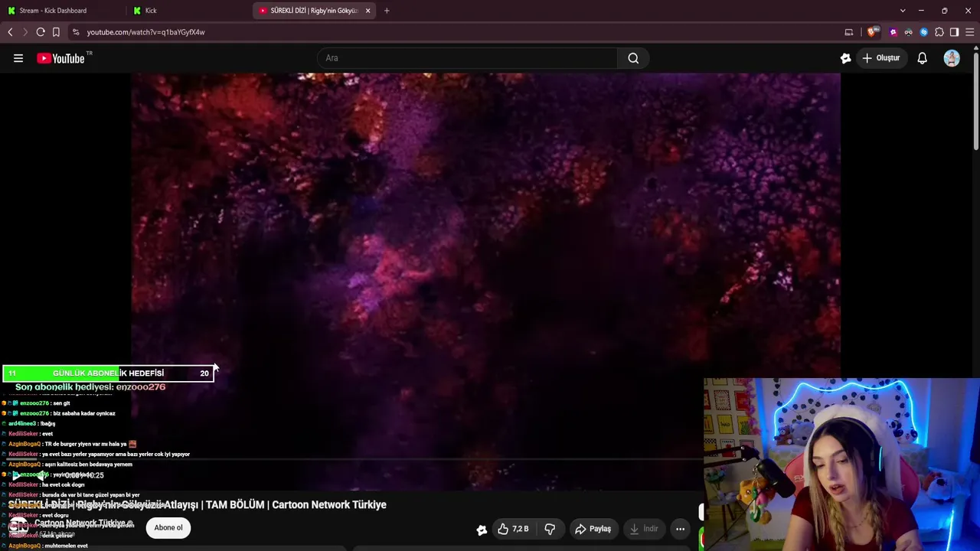980x551 pixels.
Task: Open YouTube notifications bell
Action: [x=922, y=58]
